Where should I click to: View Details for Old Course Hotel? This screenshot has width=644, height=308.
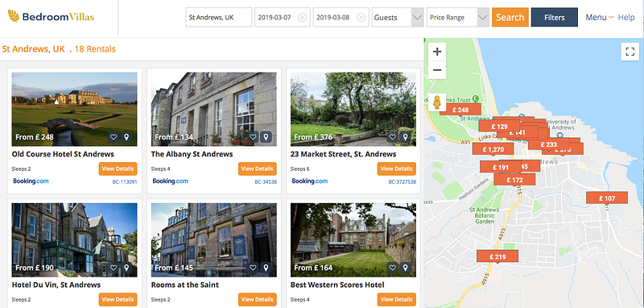118,169
